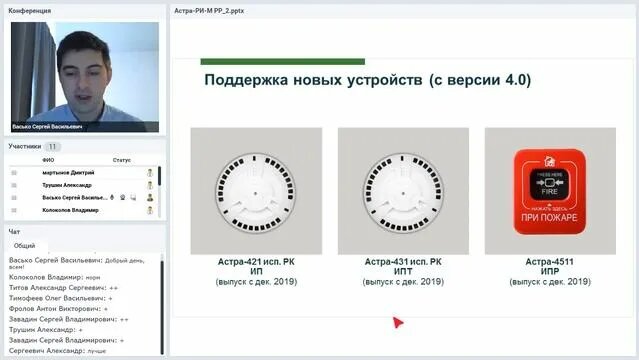Click chat message from Фролов Антон Викторович

[x=58, y=309]
